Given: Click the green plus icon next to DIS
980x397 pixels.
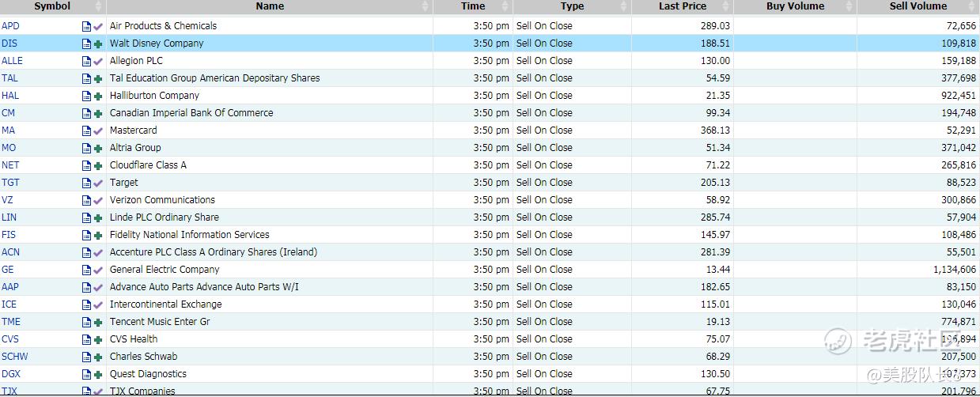Looking at the screenshot, I should click(x=98, y=44).
